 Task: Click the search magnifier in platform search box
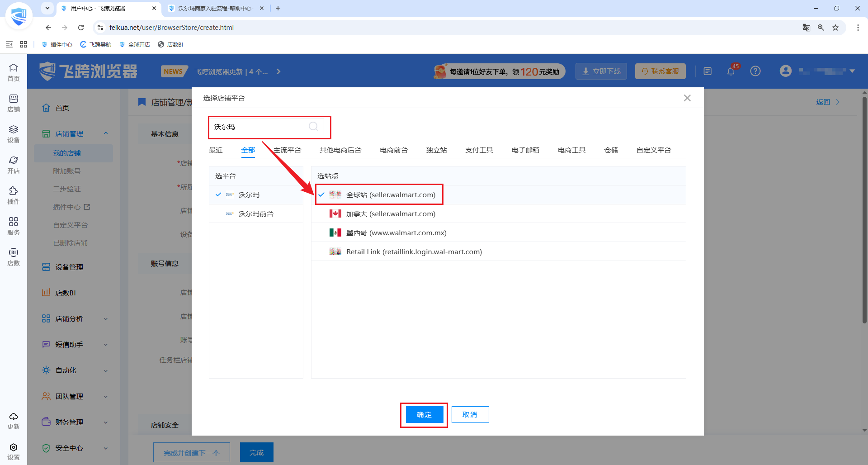point(313,127)
